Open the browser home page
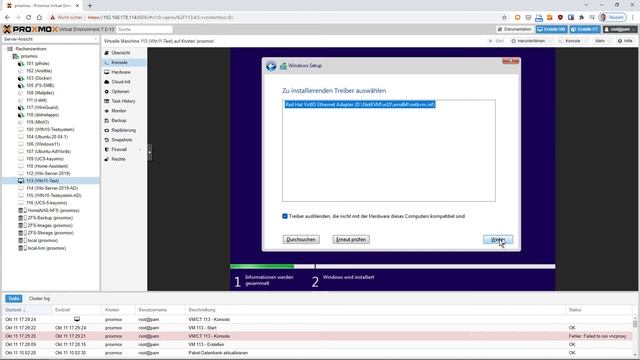The image size is (640, 360). pyautogui.click(x=39, y=18)
